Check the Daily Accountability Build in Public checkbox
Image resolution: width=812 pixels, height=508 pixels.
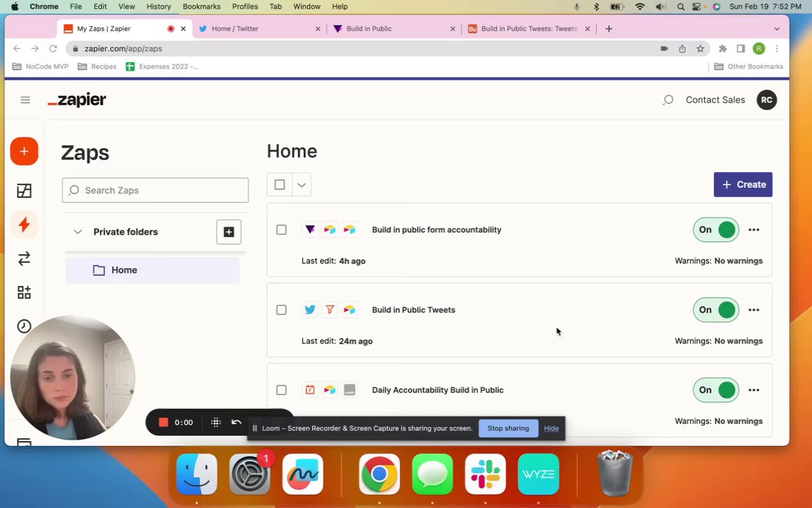(x=281, y=389)
